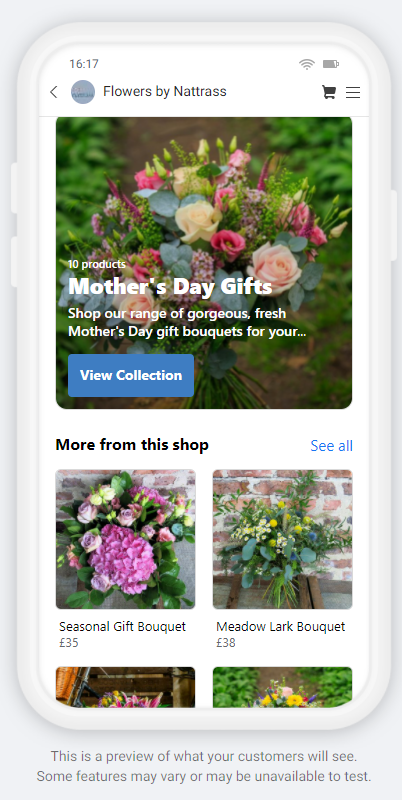Click the battery status icon
This screenshot has height=800, width=402.
(x=331, y=64)
